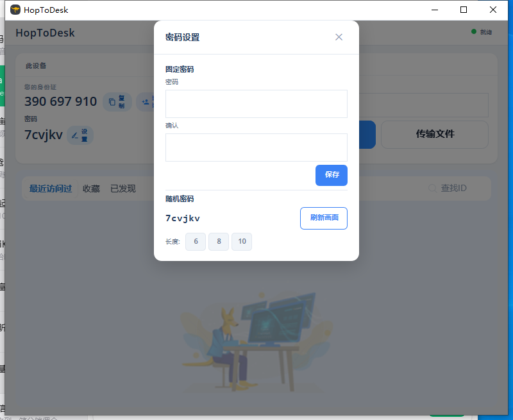Close the HopToDesk window

tap(492, 10)
